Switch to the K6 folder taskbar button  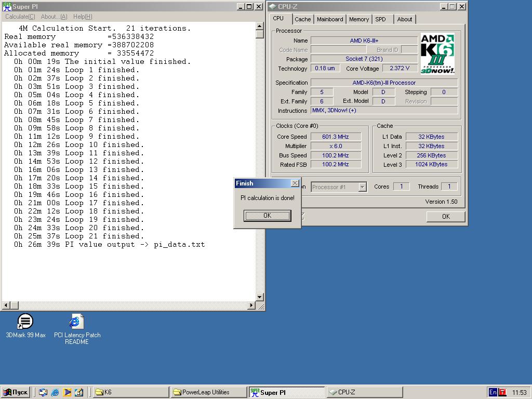coord(130,392)
